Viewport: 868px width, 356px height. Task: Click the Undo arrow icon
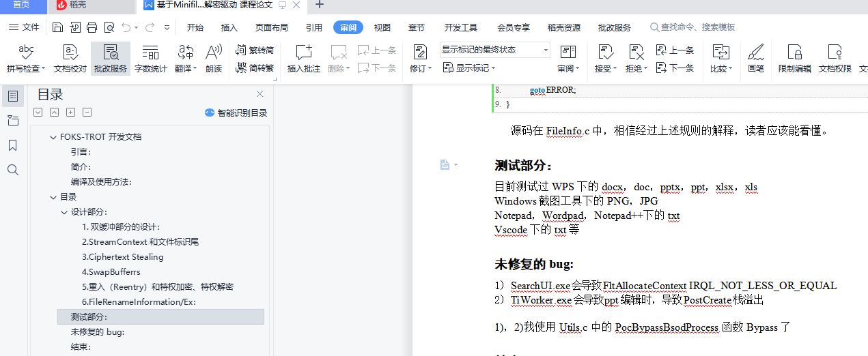coord(126,28)
